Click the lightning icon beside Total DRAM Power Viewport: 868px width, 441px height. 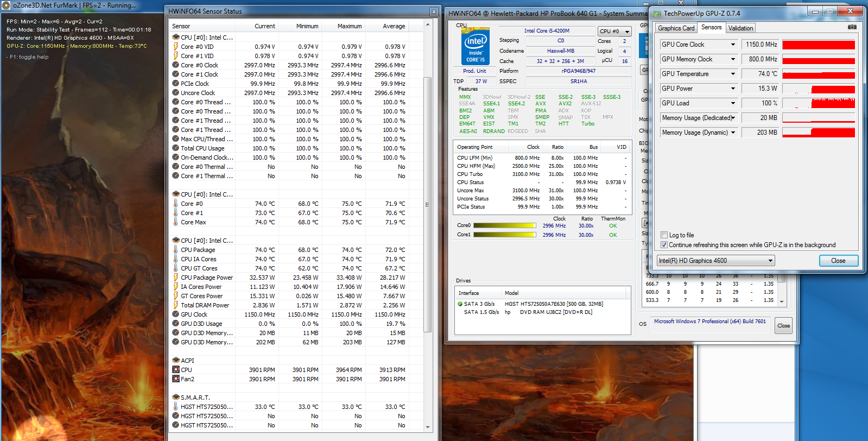tap(176, 305)
